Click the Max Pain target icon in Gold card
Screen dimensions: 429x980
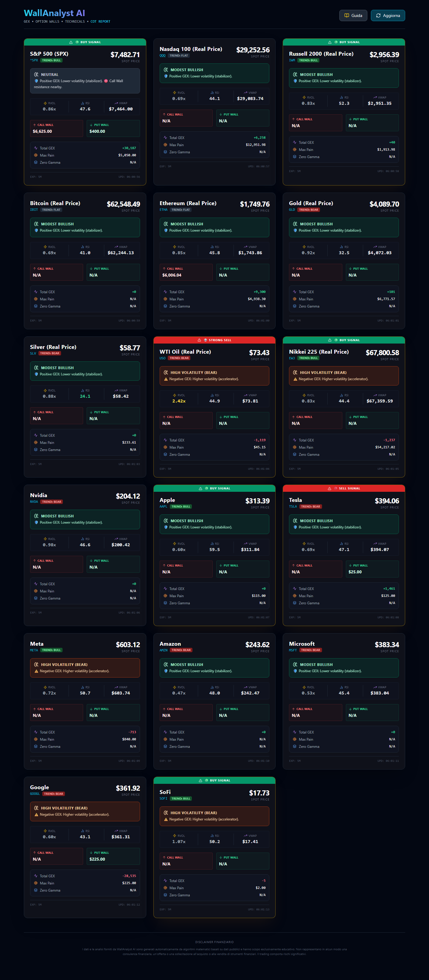[295, 299]
